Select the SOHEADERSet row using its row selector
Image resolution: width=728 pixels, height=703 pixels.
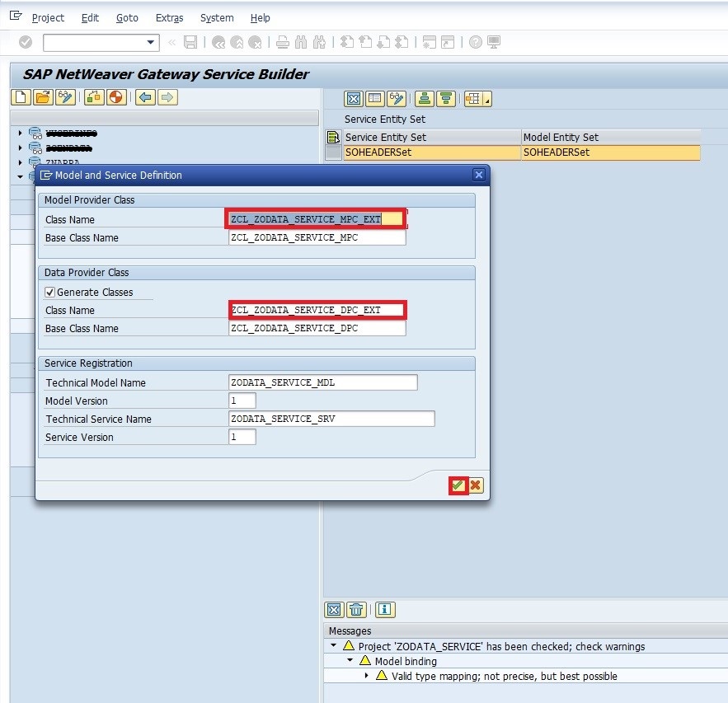333,152
